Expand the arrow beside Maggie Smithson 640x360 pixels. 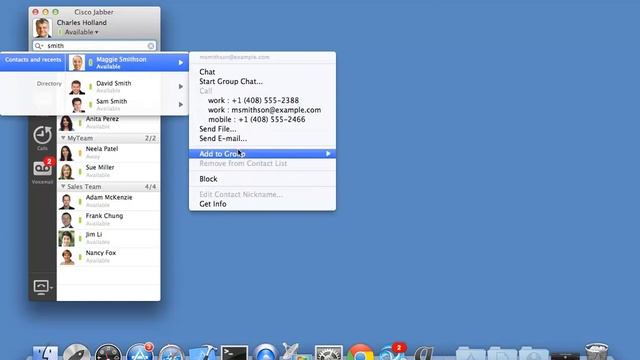coord(180,62)
